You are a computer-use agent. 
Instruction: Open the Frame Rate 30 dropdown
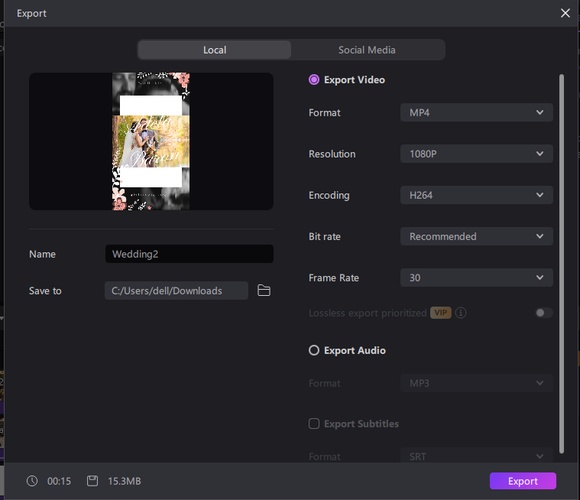coord(476,278)
